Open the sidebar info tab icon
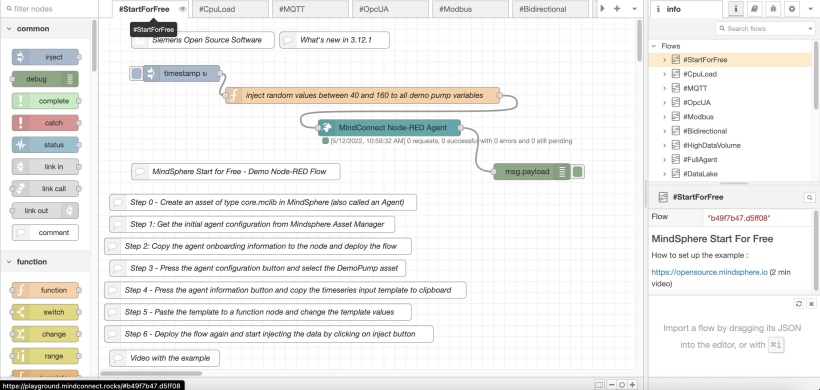 point(736,9)
